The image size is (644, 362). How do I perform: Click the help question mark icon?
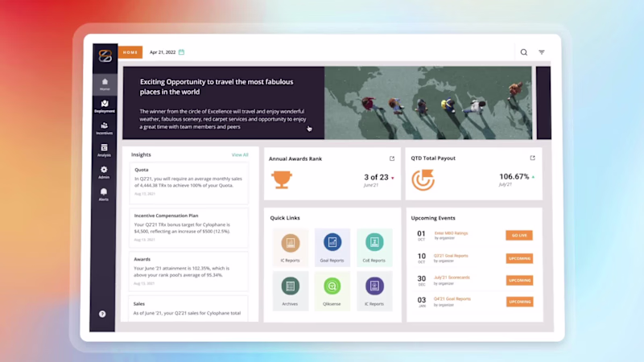point(102,314)
